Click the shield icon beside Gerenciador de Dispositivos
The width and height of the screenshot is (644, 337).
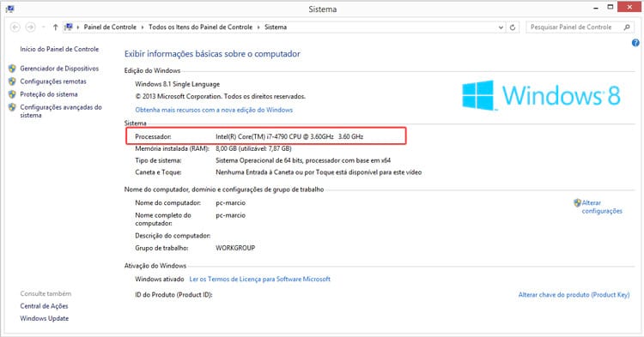click(12, 69)
